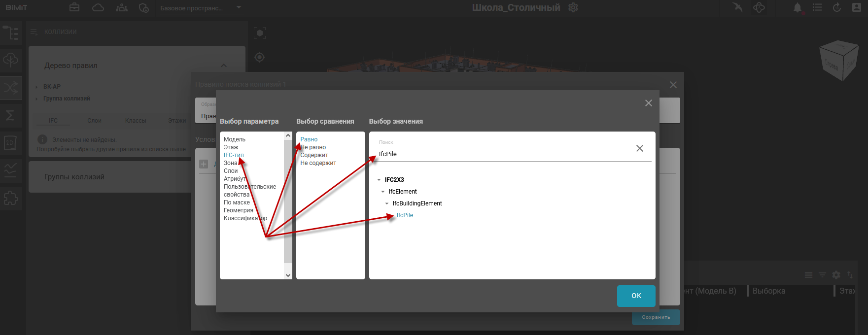This screenshot has height=335, width=868.
Task: Open the collisions shuffle icon in left sidebar
Action: point(10,88)
